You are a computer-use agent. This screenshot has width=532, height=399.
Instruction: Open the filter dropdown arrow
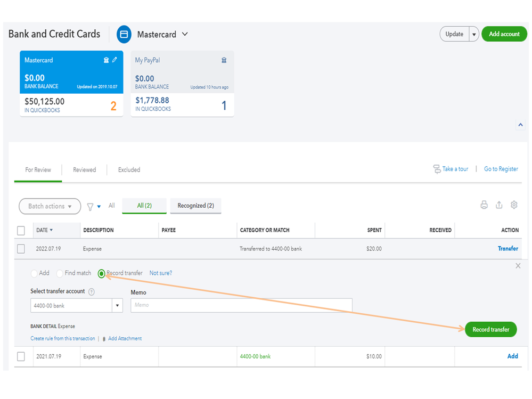(x=99, y=207)
